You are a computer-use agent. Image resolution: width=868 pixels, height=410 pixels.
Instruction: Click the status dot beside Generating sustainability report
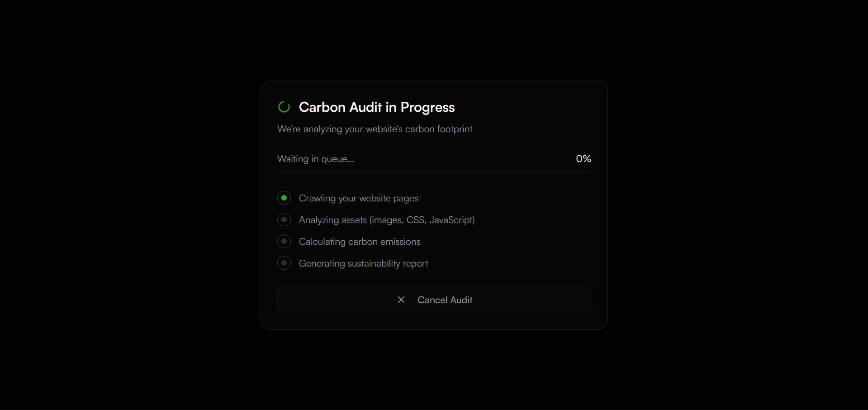(284, 263)
